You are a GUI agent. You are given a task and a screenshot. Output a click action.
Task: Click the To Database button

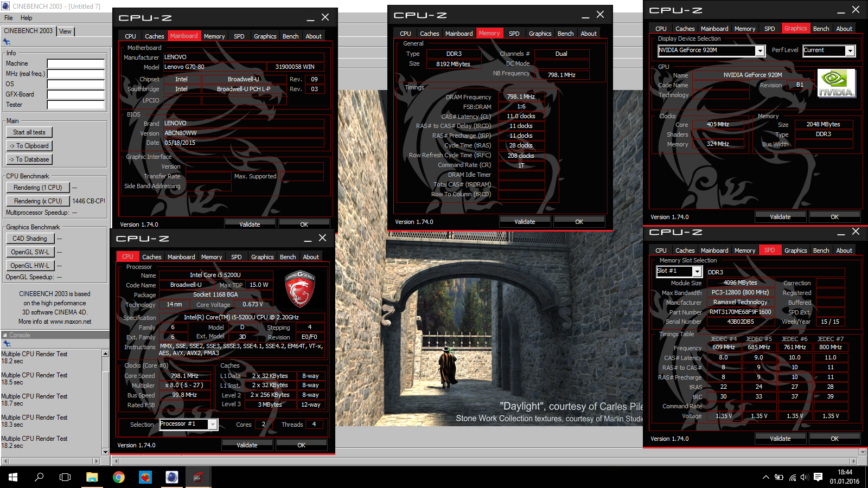29,159
